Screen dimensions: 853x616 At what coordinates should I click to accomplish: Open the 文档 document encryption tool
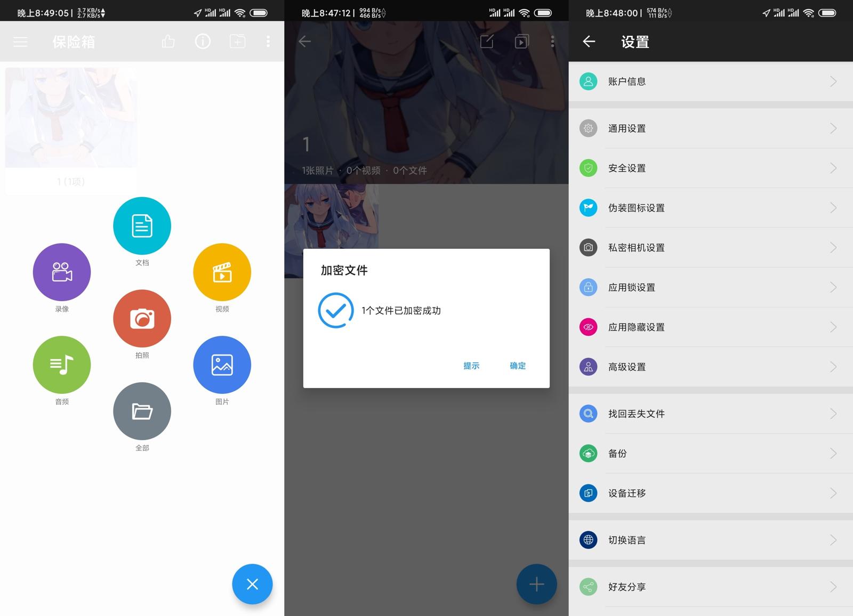click(141, 225)
